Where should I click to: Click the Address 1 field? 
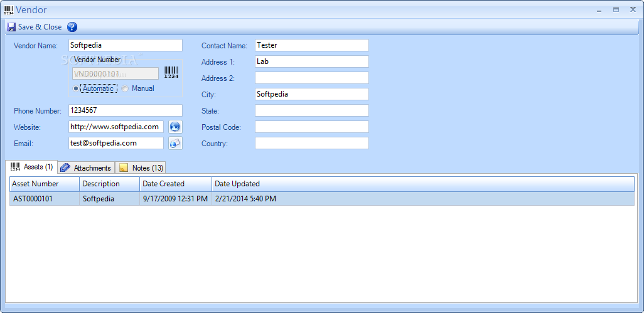(312, 61)
